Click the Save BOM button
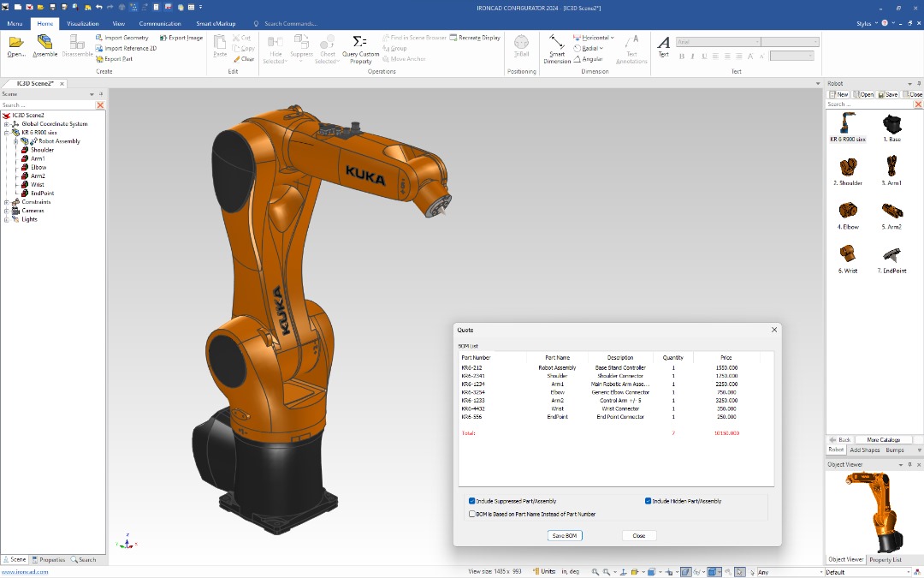924x578 pixels. click(565, 535)
